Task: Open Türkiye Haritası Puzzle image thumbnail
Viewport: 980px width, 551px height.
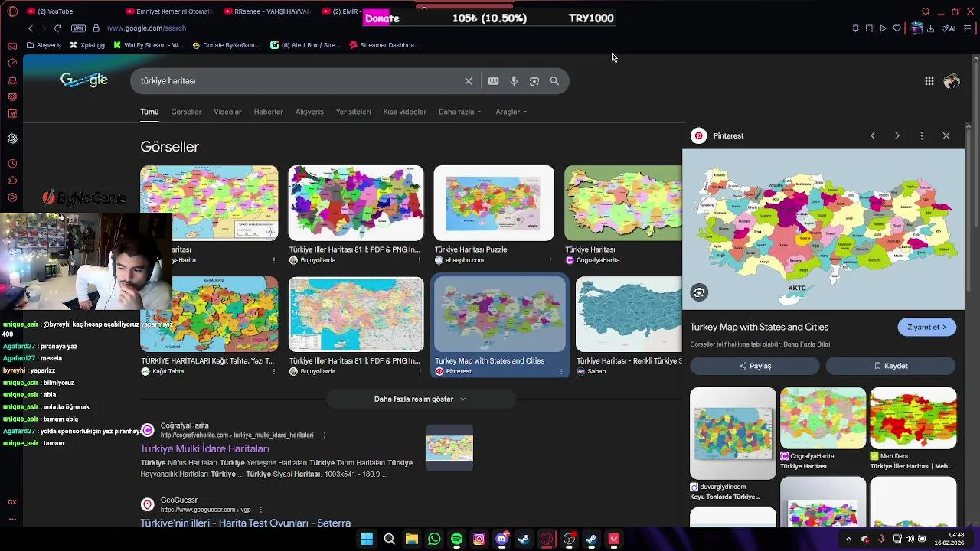Action: click(494, 204)
